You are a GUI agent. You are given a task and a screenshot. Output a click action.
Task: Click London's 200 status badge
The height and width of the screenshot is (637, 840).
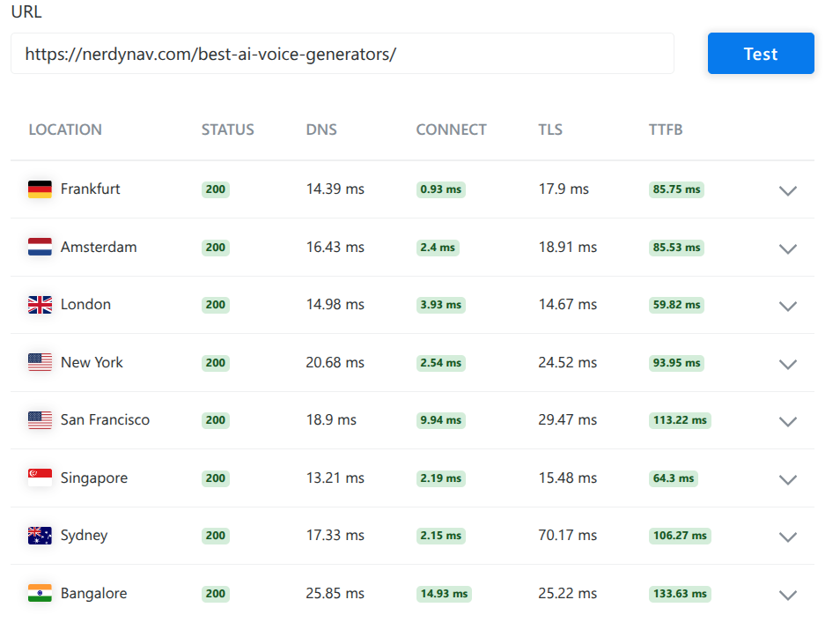click(x=216, y=305)
